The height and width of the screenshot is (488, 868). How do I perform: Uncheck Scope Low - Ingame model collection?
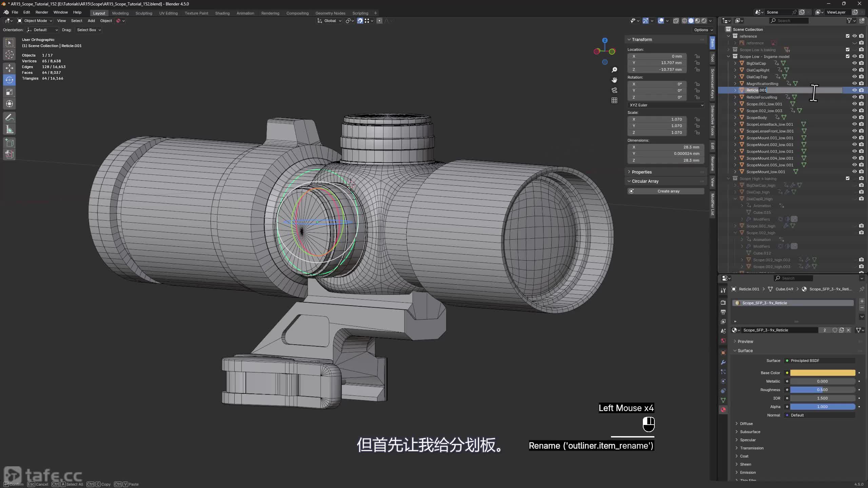point(848,56)
